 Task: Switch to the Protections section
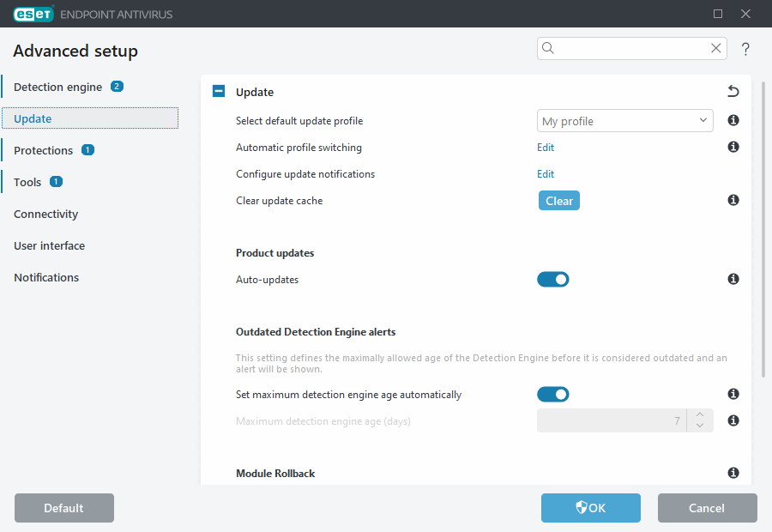coord(43,149)
